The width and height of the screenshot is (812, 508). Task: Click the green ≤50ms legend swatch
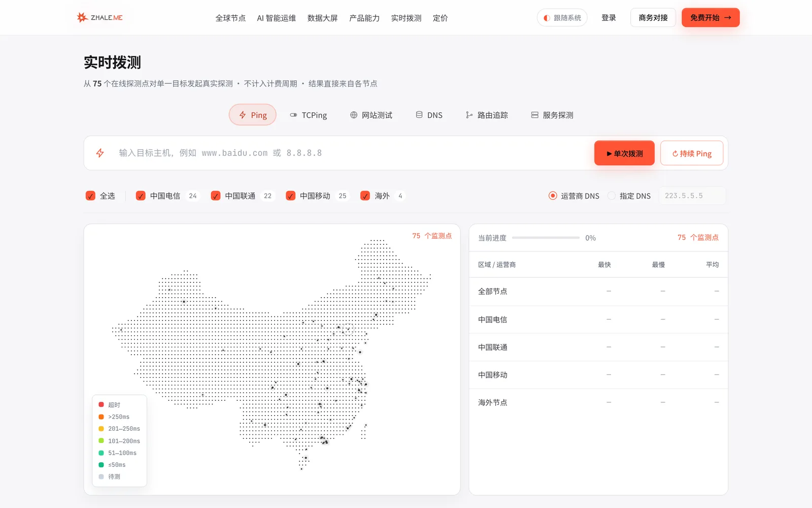pyautogui.click(x=101, y=465)
